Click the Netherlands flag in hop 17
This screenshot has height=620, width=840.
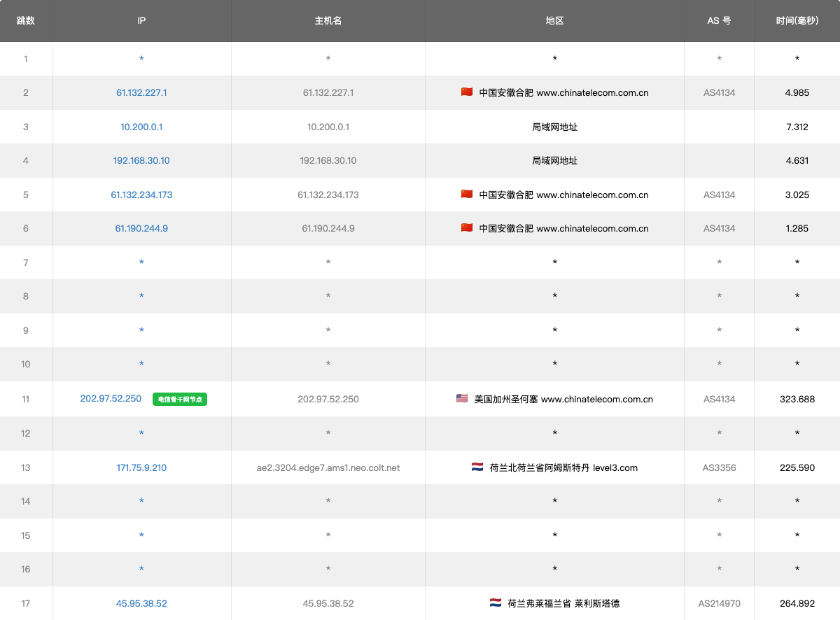(496, 603)
